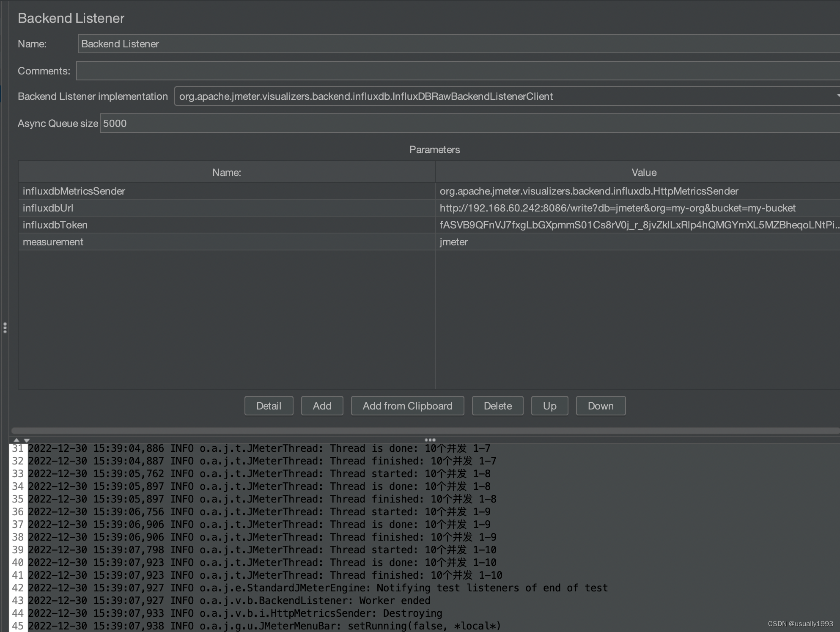Edit the Name field with Backend Listener
The width and height of the screenshot is (840, 632).
459,44
